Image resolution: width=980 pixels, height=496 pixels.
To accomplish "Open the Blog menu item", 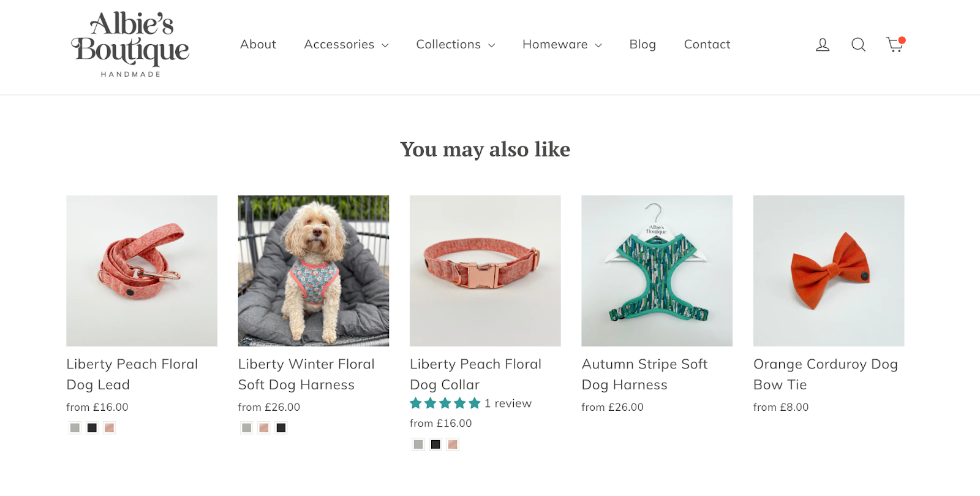I will point(643,45).
